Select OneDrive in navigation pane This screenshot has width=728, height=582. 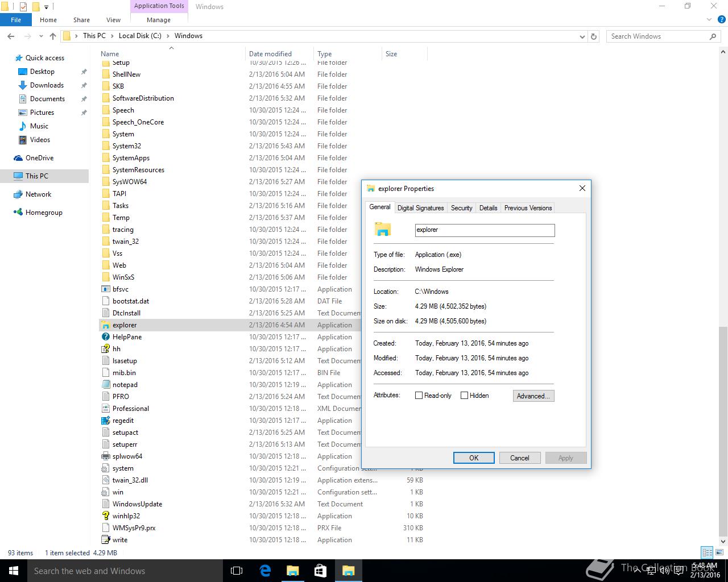point(39,158)
